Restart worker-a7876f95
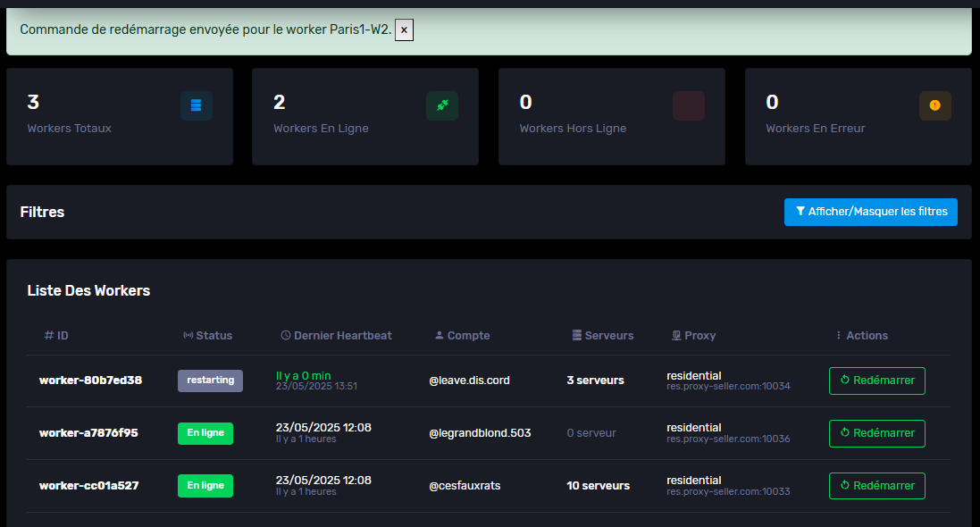 coord(876,433)
